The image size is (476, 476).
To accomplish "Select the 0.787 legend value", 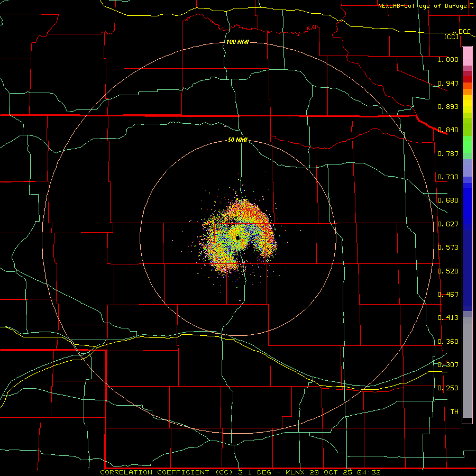I will 448,153.
